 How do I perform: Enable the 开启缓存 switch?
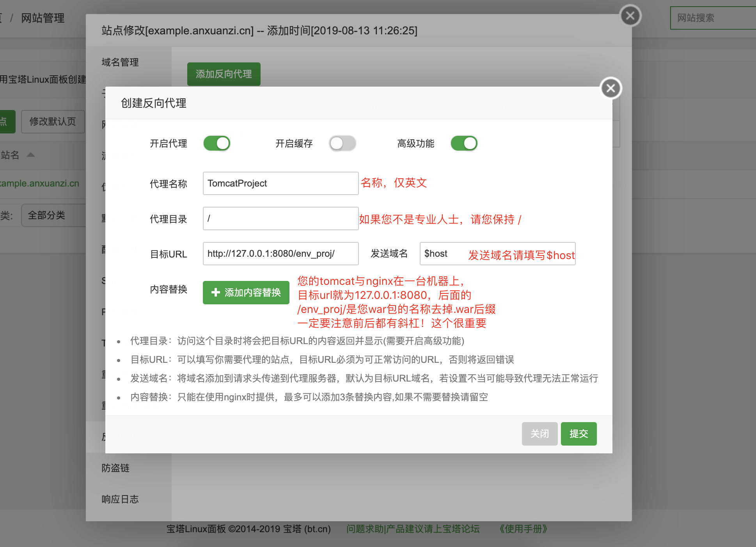pos(342,143)
